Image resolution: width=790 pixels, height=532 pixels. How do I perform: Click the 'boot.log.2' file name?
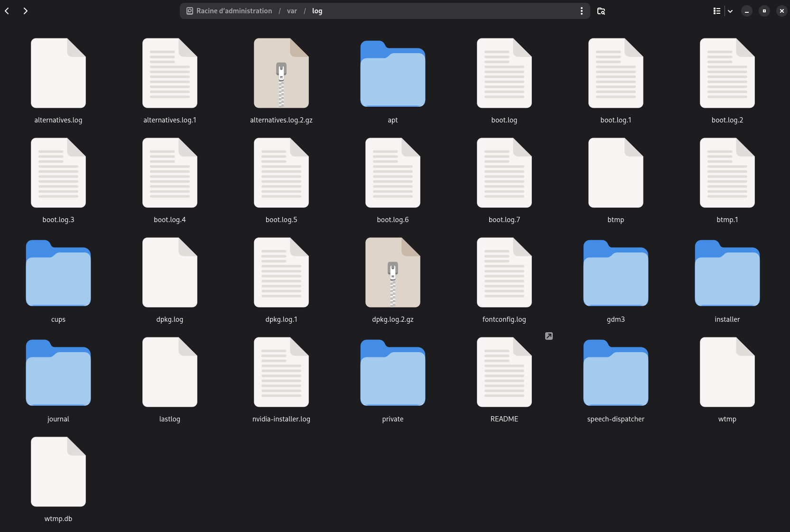[x=727, y=120]
